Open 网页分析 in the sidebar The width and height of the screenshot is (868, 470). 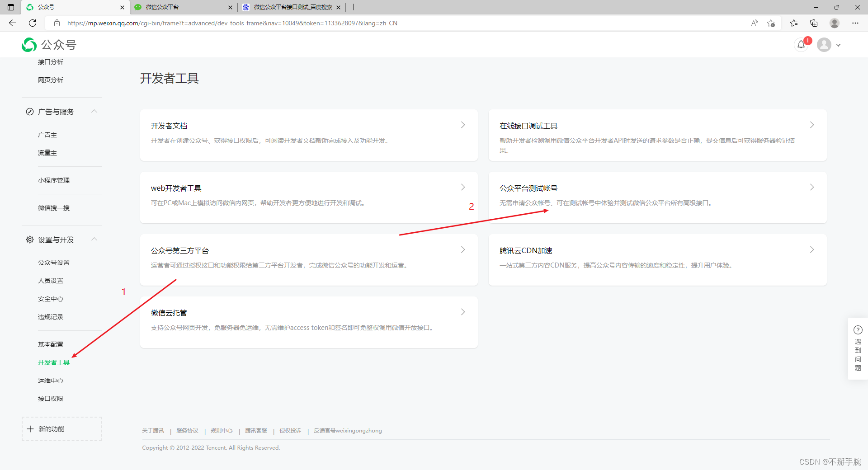pos(51,80)
